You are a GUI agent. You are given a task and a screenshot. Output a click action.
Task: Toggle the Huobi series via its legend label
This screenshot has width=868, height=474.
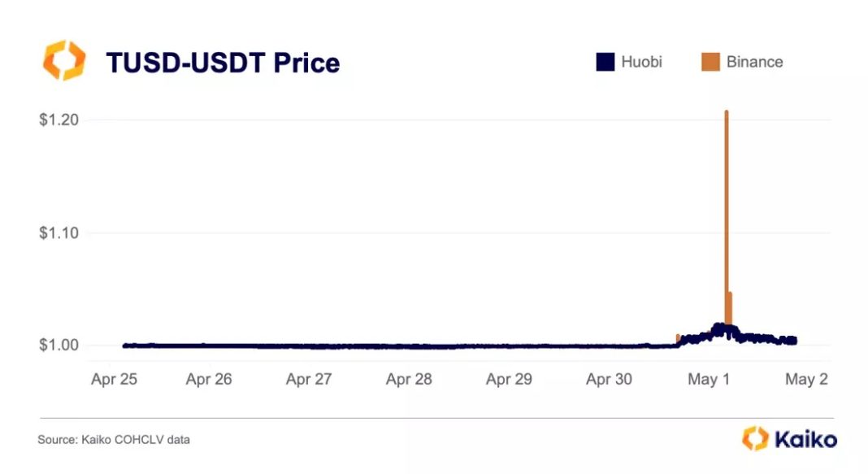click(x=642, y=62)
